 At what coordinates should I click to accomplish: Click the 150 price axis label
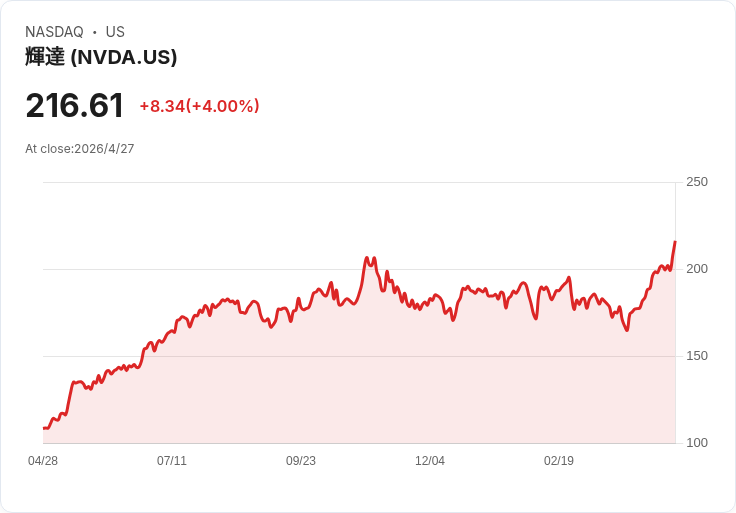(x=697, y=356)
